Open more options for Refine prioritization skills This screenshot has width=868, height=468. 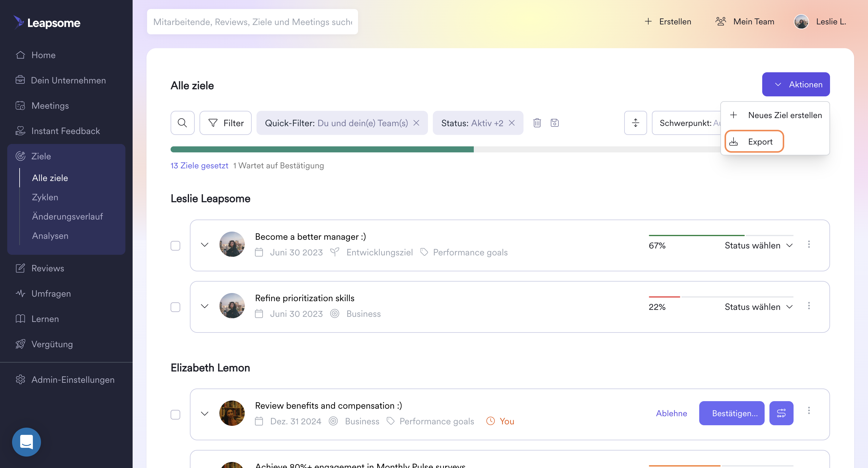point(809,305)
